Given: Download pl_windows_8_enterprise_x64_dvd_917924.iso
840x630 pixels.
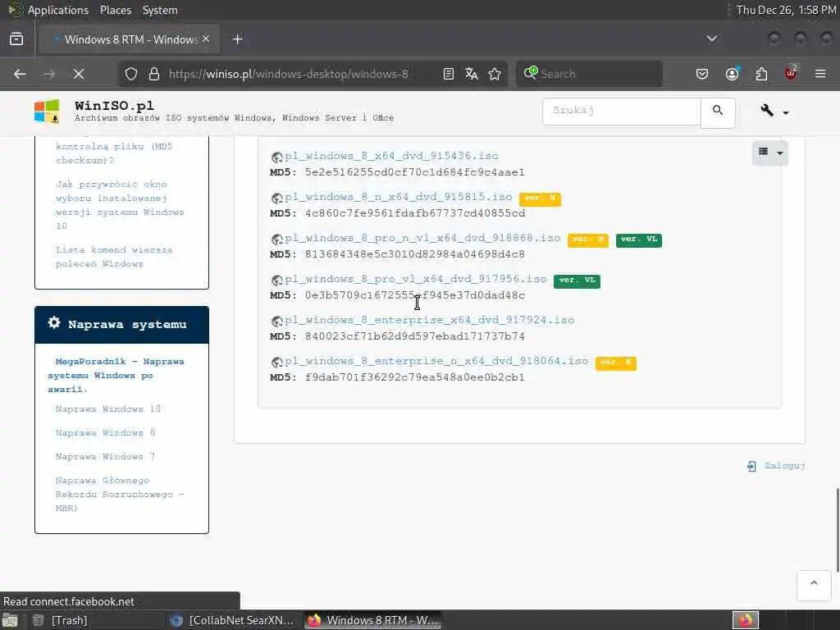Looking at the screenshot, I should (430, 320).
